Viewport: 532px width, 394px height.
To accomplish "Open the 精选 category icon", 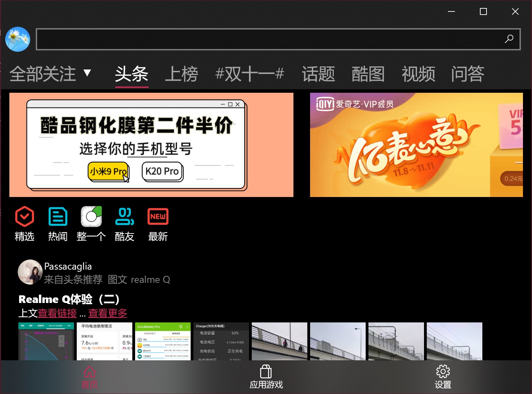I will [x=25, y=224].
